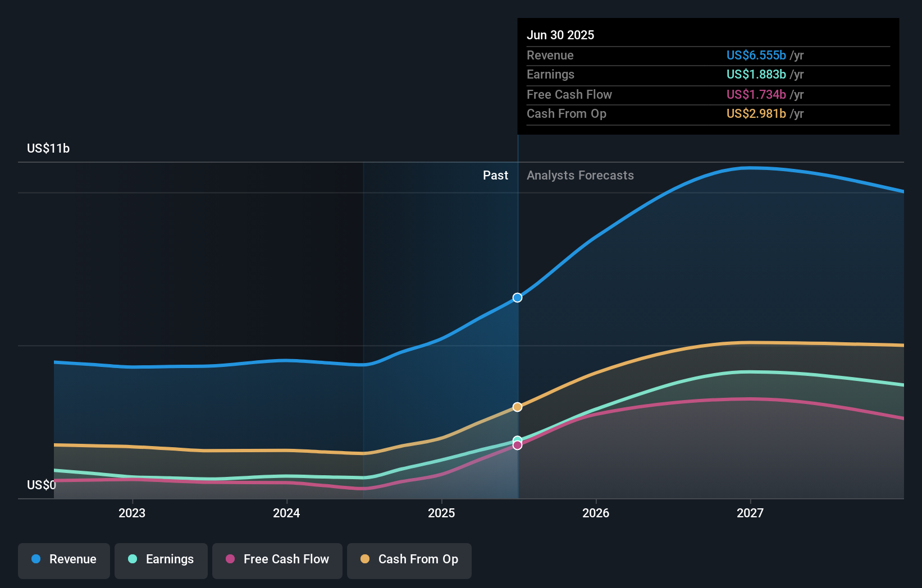This screenshot has width=922, height=588.
Task: Open the Jun 30 2025 tooltip header
Action: (x=560, y=35)
